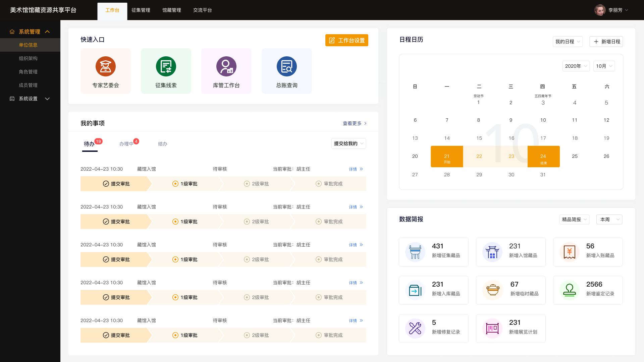Open the 库管工作台 quick entry icon
This screenshot has height=362, width=644.
pos(226,66)
